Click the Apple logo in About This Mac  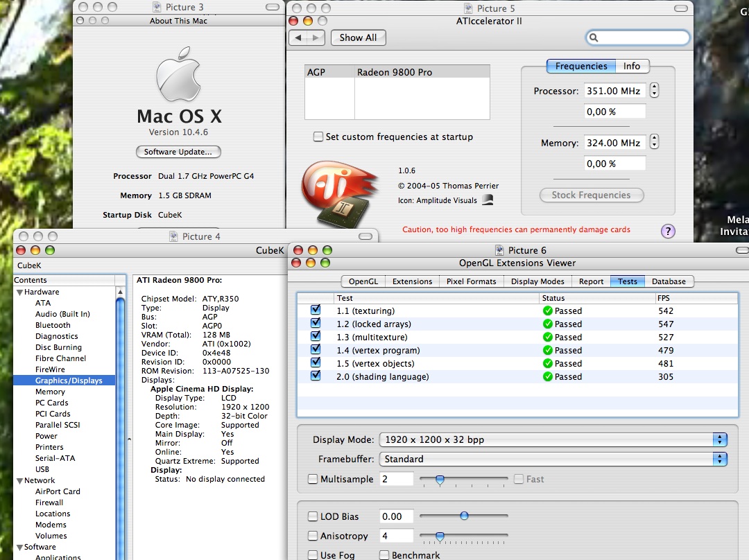pos(178,74)
